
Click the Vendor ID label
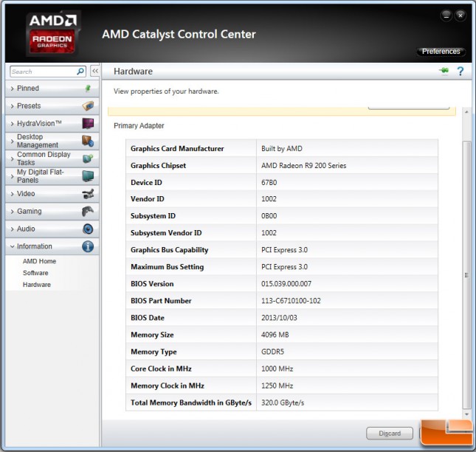(x=148, y=199)
